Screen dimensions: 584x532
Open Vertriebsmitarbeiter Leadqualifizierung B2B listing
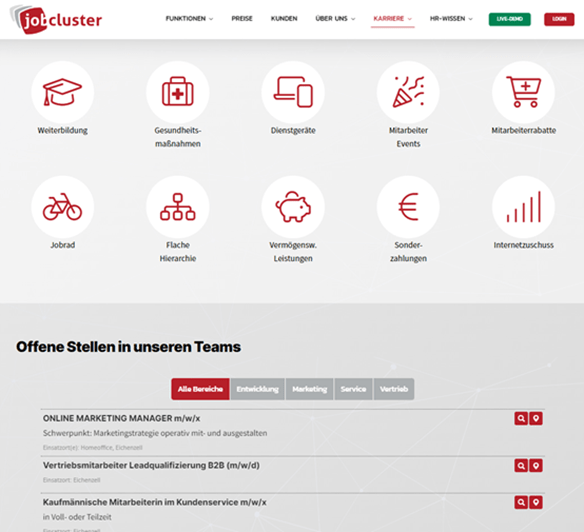pyautogui.click(x=151, y=465)
